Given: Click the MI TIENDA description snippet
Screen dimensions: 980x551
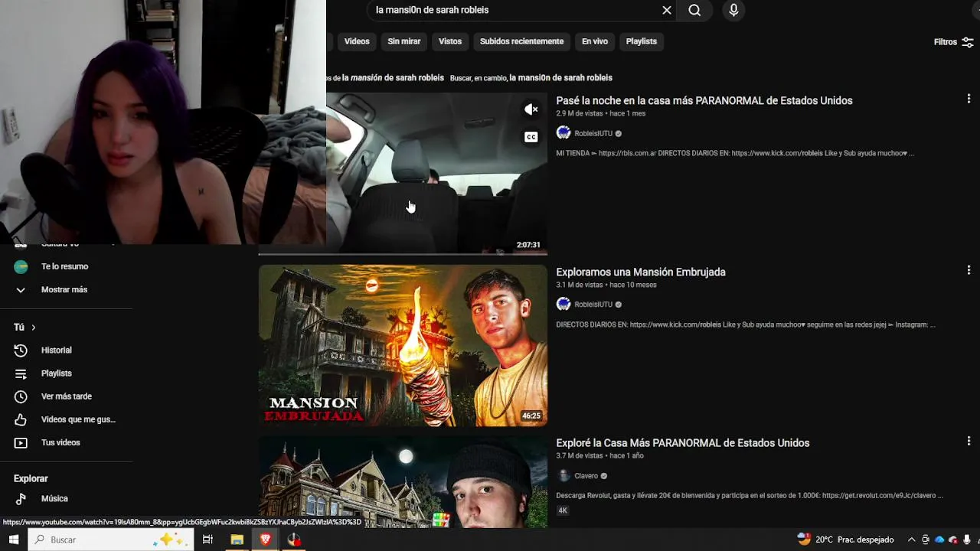Looking at the screenshot, I should click(x=735, y=153).
